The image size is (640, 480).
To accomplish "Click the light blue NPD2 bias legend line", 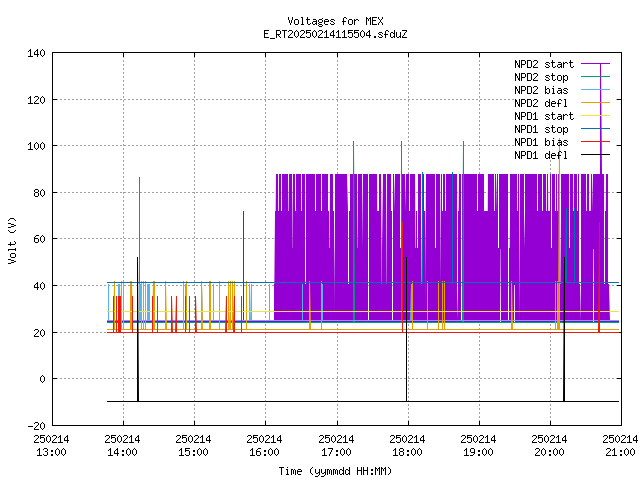I will pos(596,90).
